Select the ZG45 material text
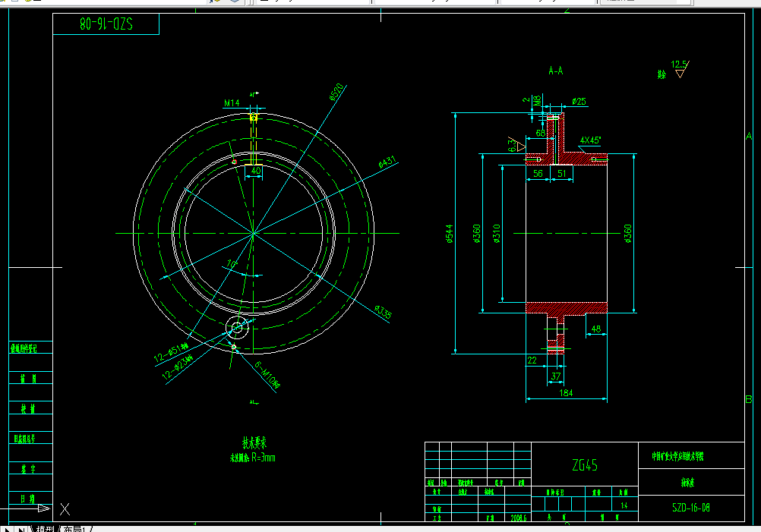761x532 pixels. 584,465
